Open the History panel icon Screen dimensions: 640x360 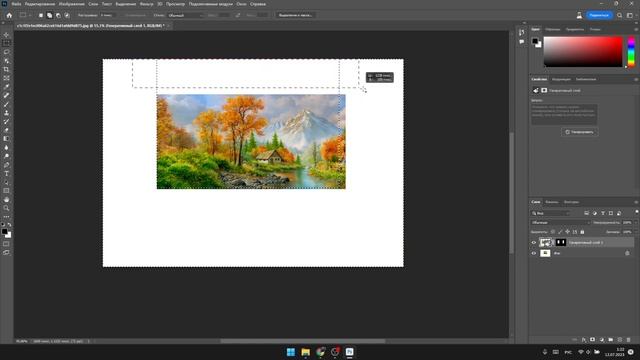point(522,33)
